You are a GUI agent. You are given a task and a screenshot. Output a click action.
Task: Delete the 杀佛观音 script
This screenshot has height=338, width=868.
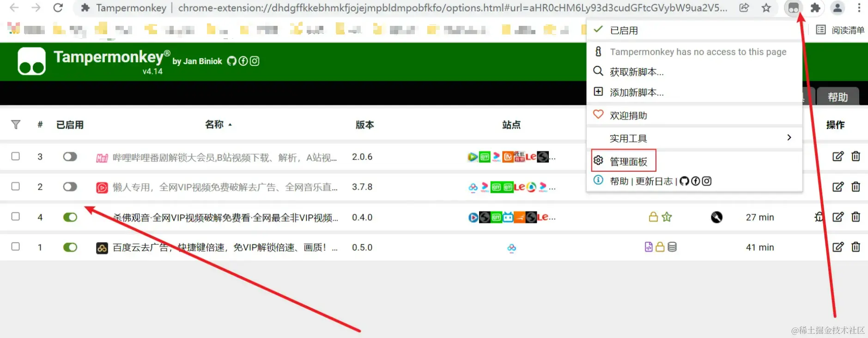pyautogui.click(x=856, y=217)
